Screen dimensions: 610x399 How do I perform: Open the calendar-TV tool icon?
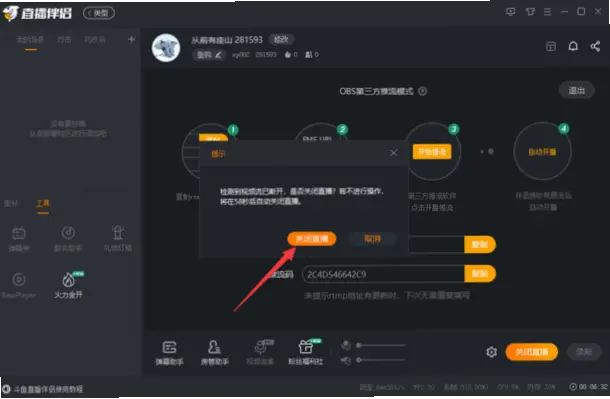click(19, 238)
